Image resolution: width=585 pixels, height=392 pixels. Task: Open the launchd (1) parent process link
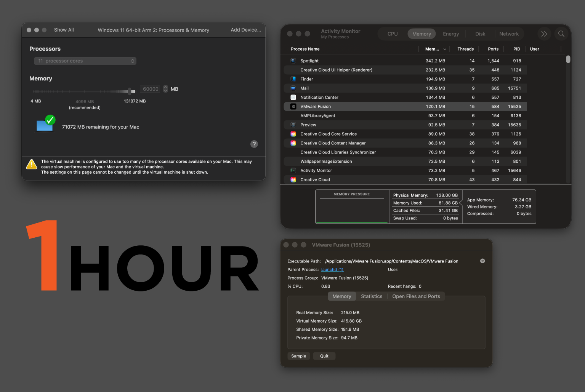pos(332,270)
